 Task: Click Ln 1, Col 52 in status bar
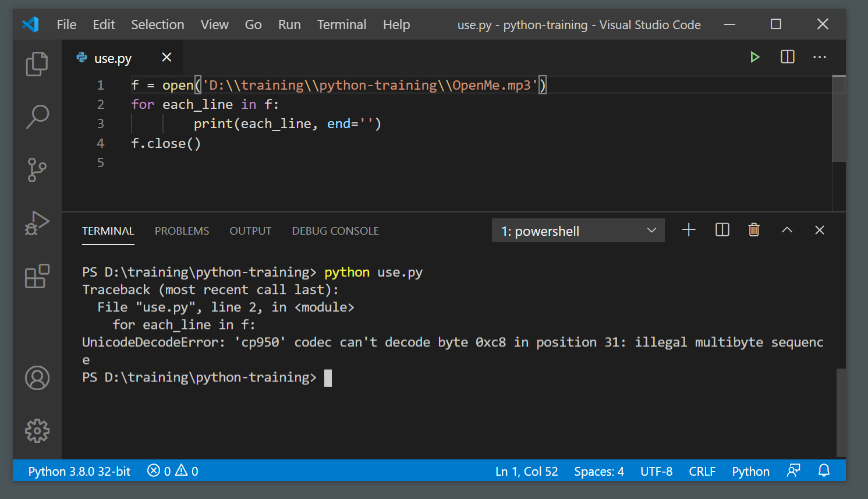coord(526,471)
